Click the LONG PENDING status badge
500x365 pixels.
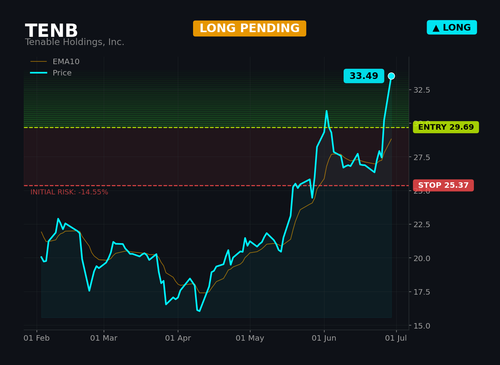tap(249, 28)
